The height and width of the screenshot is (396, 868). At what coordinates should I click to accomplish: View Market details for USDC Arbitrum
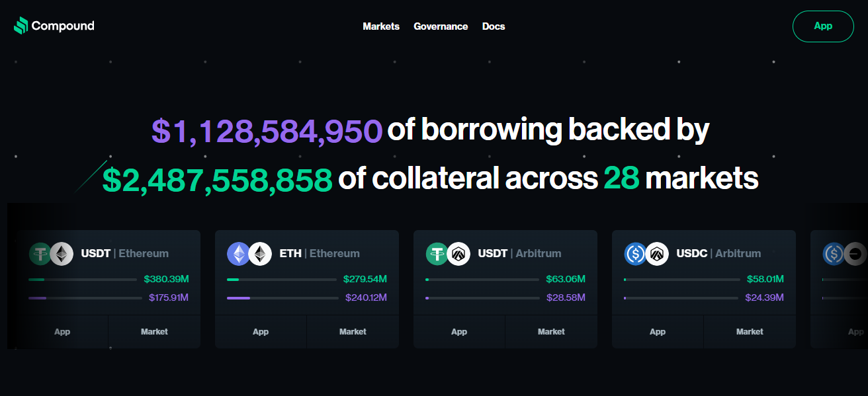tap(750, 332)
